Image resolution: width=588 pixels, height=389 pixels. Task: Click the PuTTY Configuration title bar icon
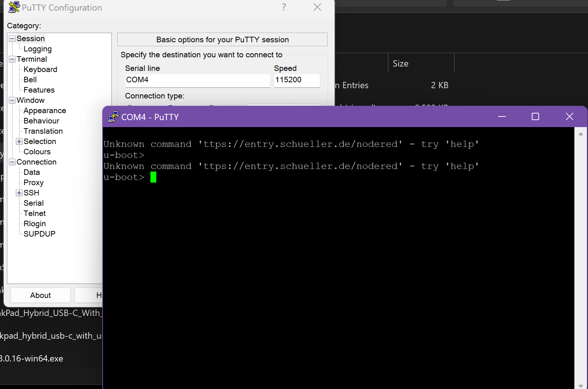[x=14, y=7]
